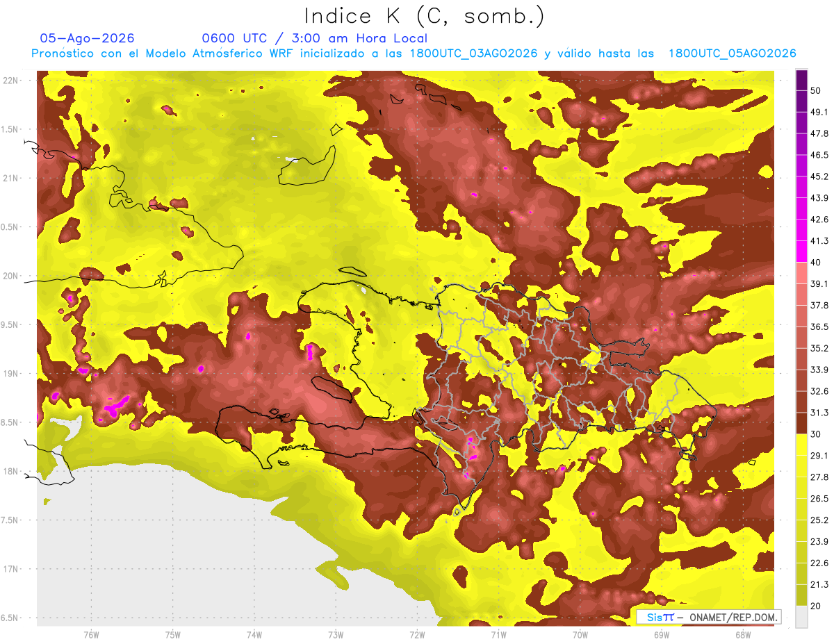Click the colorbar value "22.6"
834x644 pixels.
click(819, 563)
